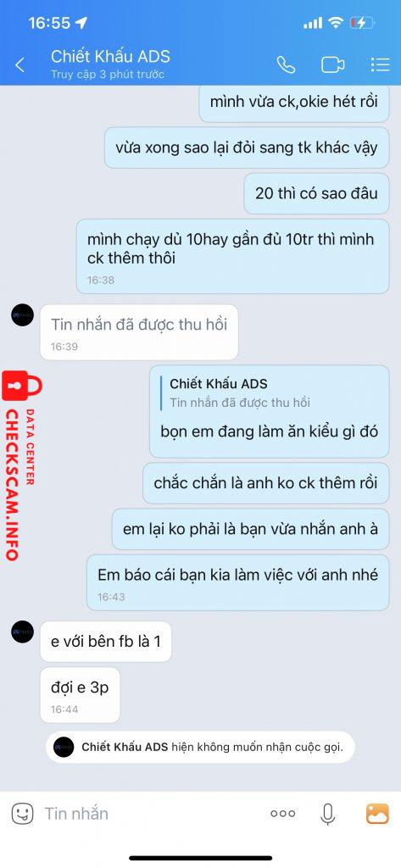This screenshot has height=868, width=401.
Task: Tap the call declined notice for Chiết Khấu ADS
Action: pyautogui.click(x=200, y=747)
